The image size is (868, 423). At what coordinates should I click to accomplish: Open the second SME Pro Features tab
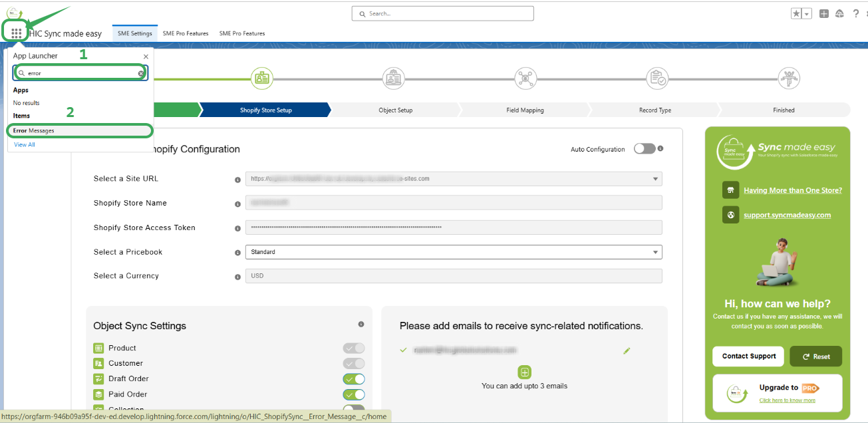point(242,33)
